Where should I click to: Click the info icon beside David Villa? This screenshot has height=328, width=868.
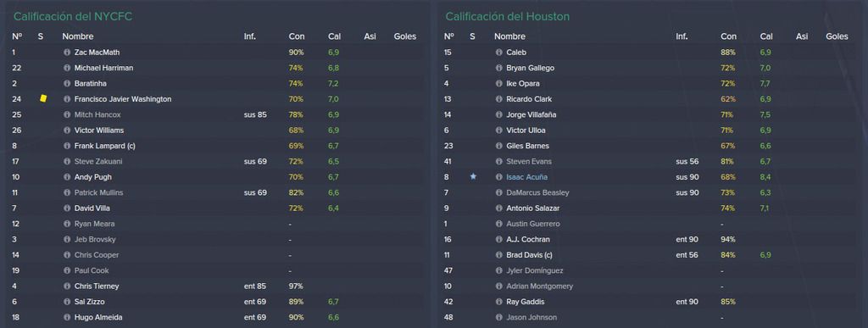tap(67, 208)
